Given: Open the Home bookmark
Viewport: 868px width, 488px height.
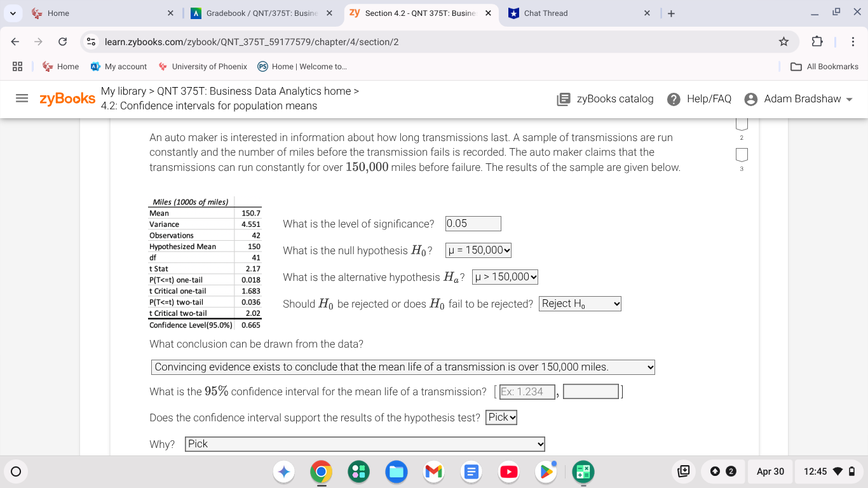Looking at the screenshot, I should tap(60, 66).
